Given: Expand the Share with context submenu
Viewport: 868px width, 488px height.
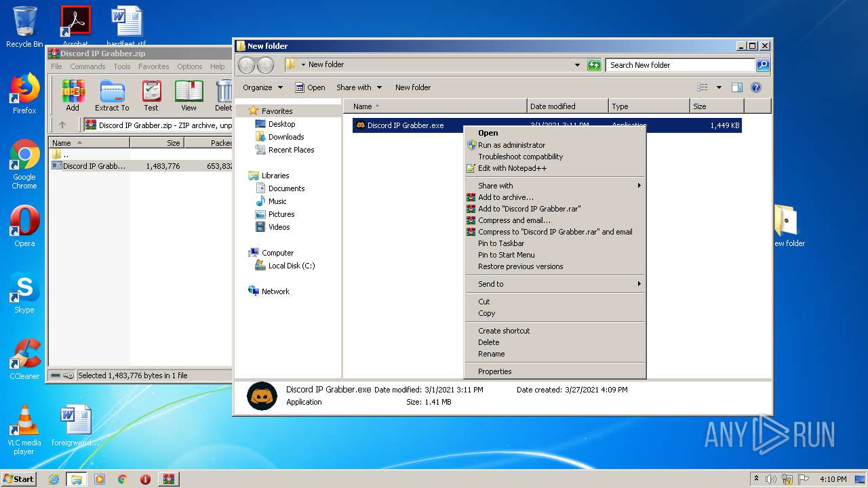Looking at the screenshot, I should coord(554,186).
